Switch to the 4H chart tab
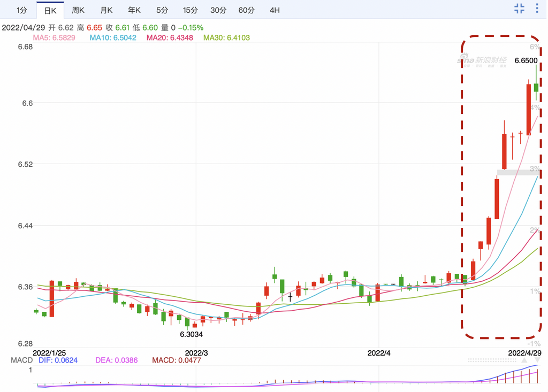The height and width of the screenshot is (392, 548). coord(275,10)
